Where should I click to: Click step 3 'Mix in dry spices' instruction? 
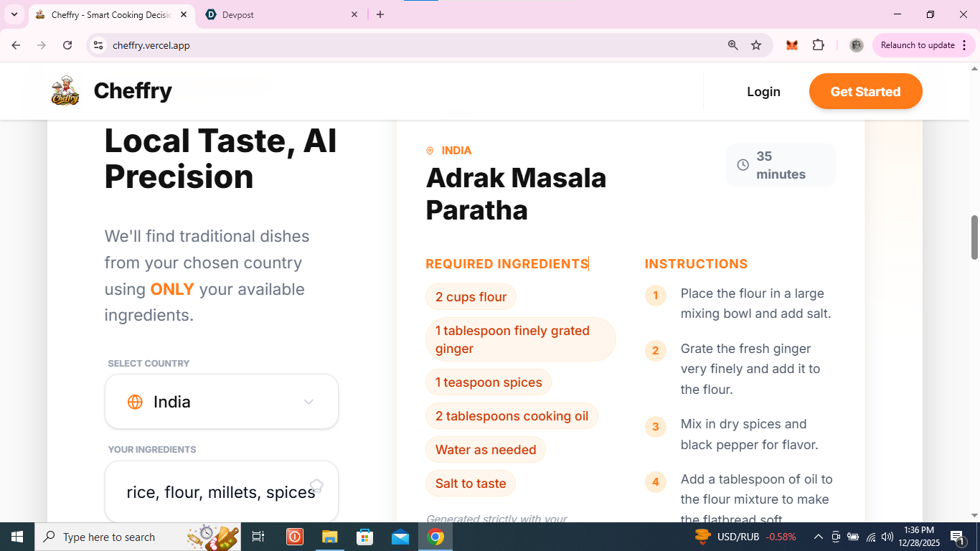749,434
